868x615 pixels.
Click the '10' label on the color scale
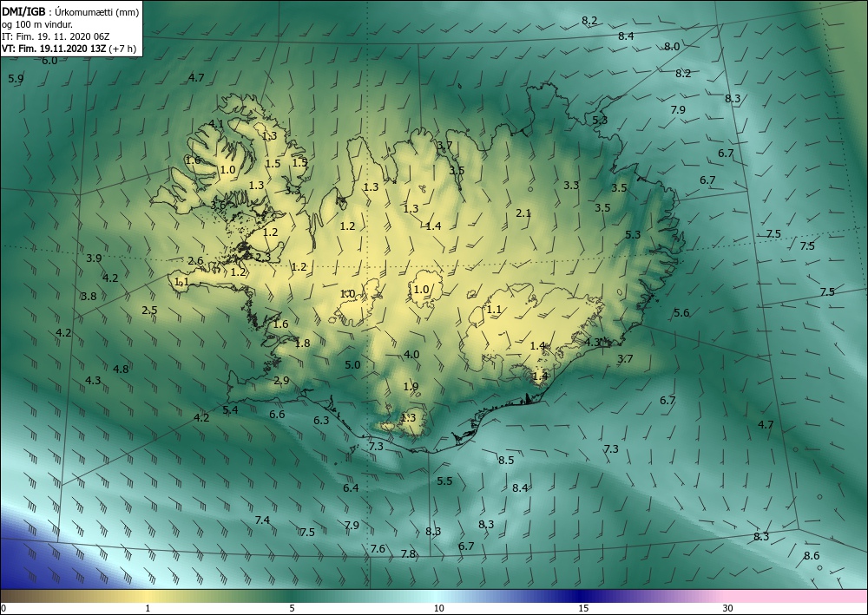pyautogui.click(x=438, y=608)
